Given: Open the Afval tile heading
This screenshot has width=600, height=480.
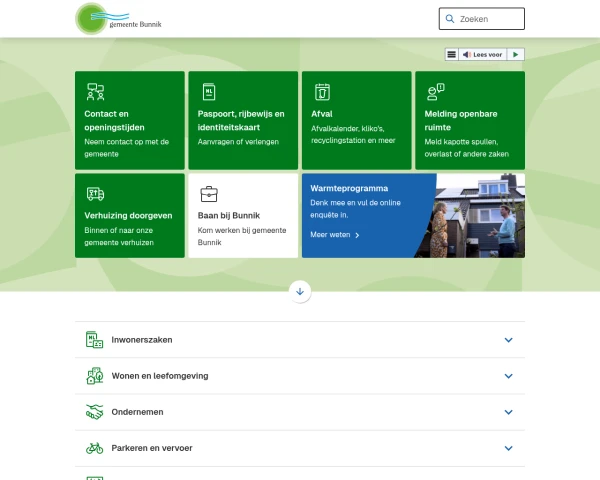Looking at the screenshot, I should tap(321, 114).
